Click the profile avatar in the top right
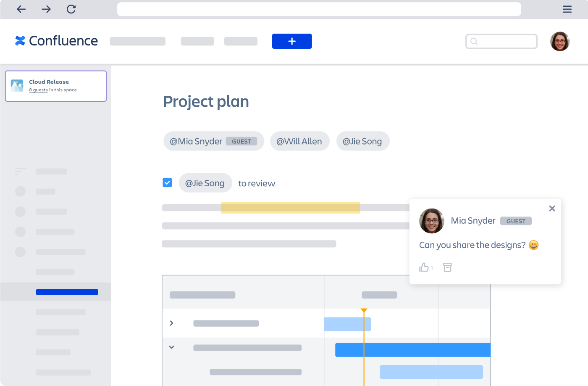The width and height of the screenshot is (588, 386). tap(560, 41)
